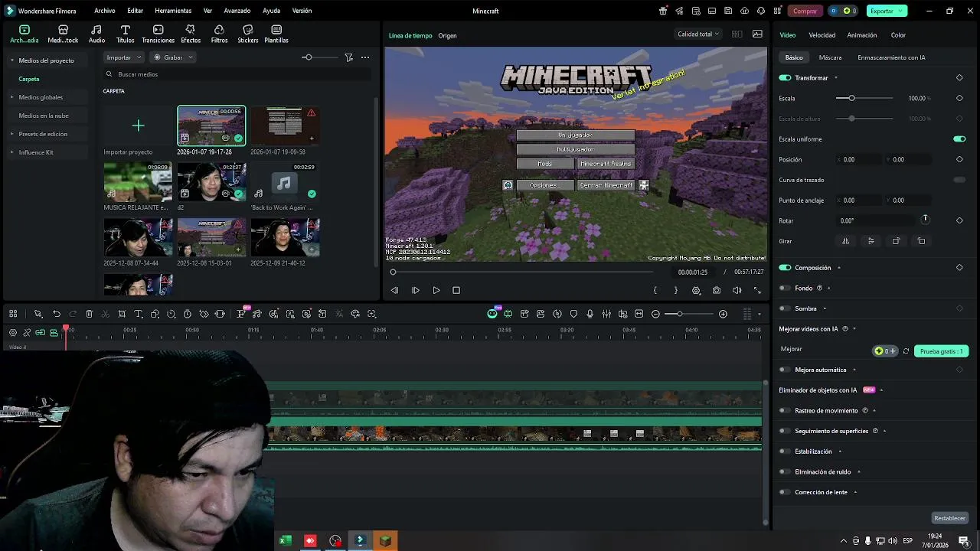Viewport: 980px width, 551px height.
Task: Switch to the Velocidad tab
Action: coord(822,35)
